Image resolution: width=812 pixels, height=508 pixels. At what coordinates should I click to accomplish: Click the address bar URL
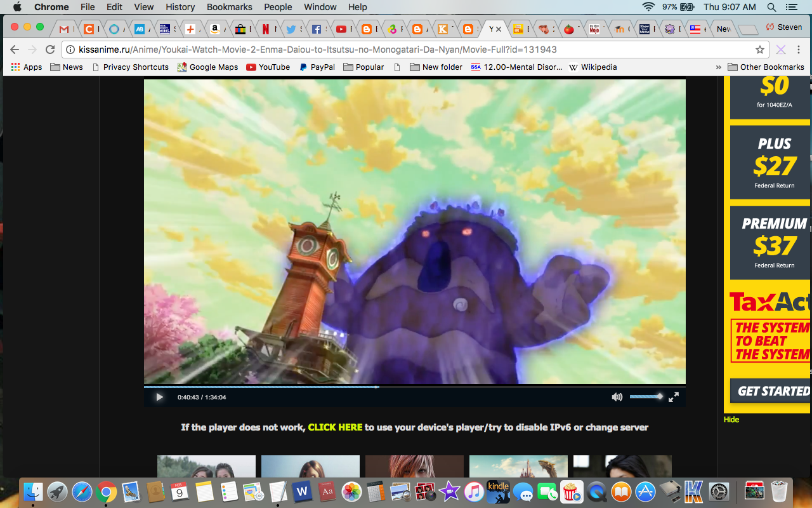coord(317,50)
